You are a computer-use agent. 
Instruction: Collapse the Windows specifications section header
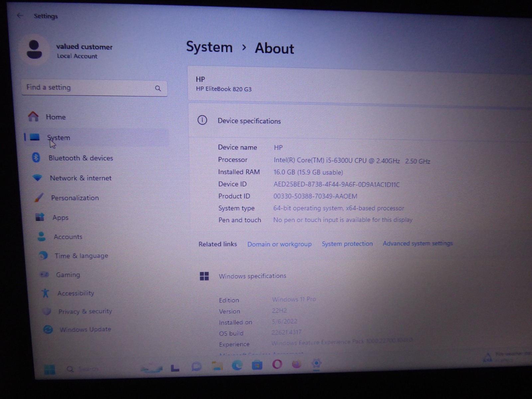pos(361,276)
